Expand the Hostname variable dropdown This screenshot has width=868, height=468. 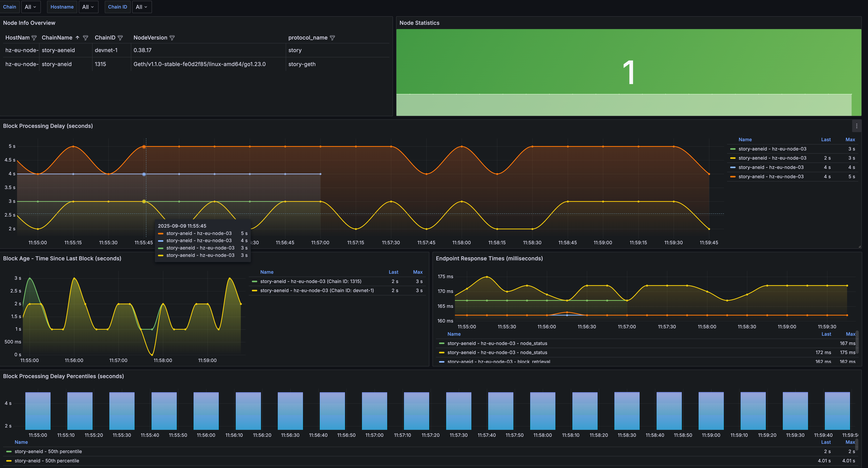[88, 7]
